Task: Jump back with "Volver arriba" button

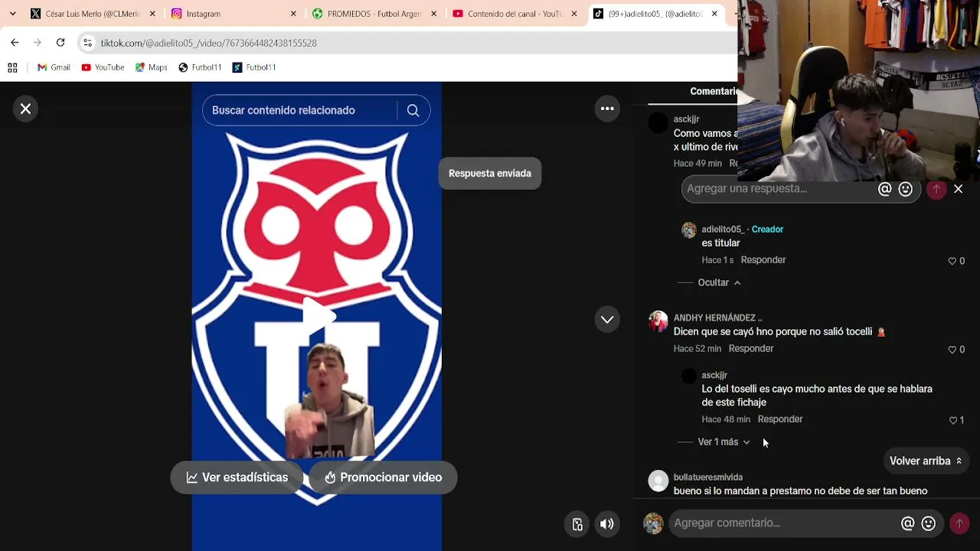Action: click(926, 461)
